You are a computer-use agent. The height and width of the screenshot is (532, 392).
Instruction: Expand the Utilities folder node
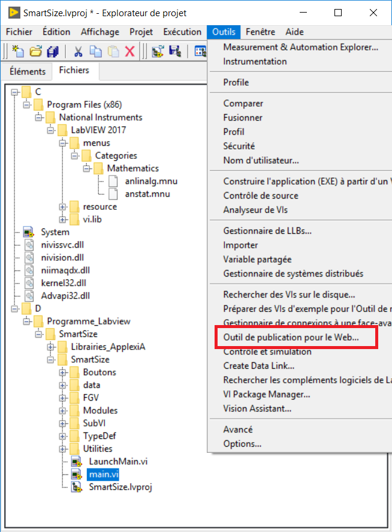coord(63,449)
